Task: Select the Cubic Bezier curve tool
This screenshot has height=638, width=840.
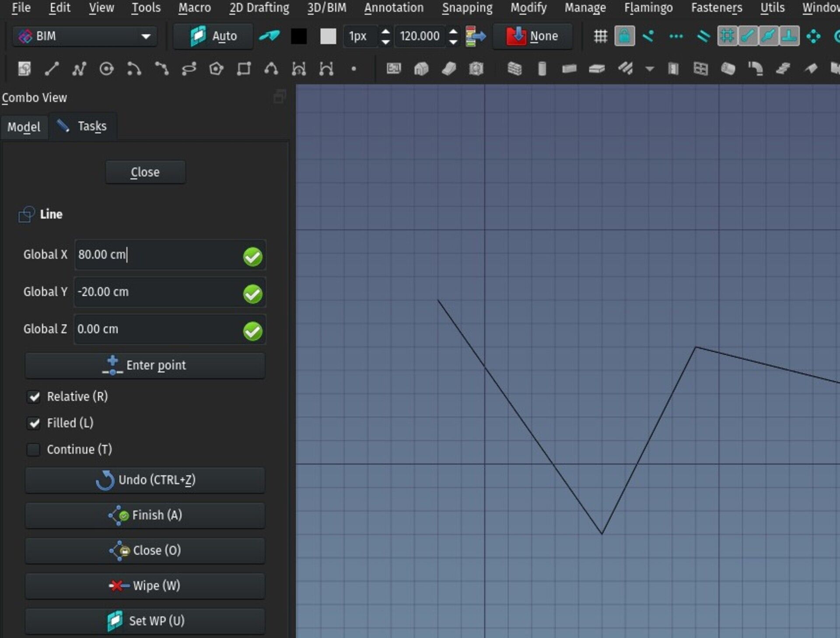Action: point(299,69)
